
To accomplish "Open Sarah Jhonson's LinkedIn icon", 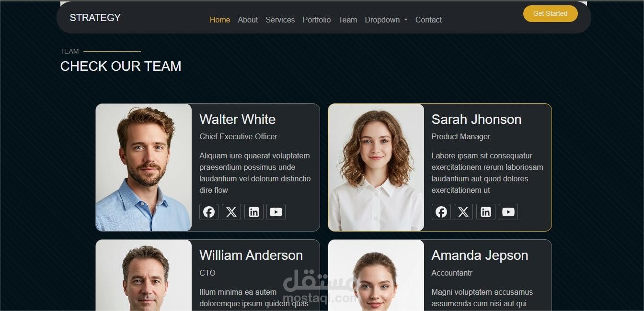I will point(486,212).
